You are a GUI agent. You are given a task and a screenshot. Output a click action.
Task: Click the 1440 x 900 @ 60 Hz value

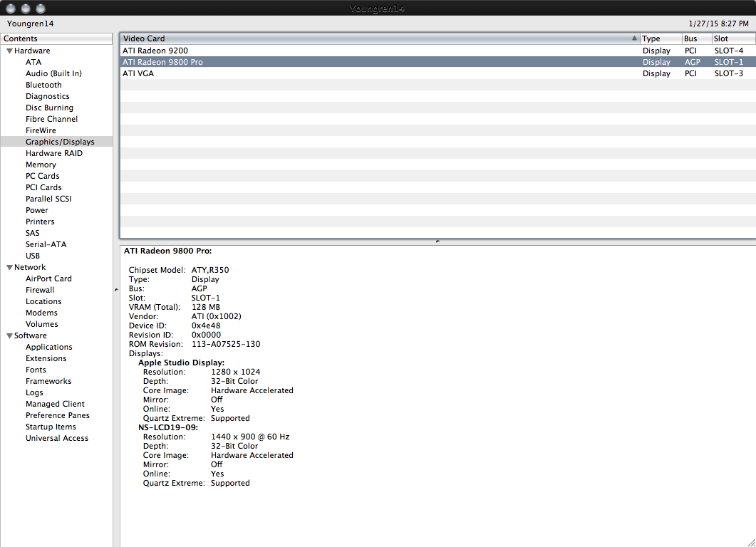click(x=250, y=437)
